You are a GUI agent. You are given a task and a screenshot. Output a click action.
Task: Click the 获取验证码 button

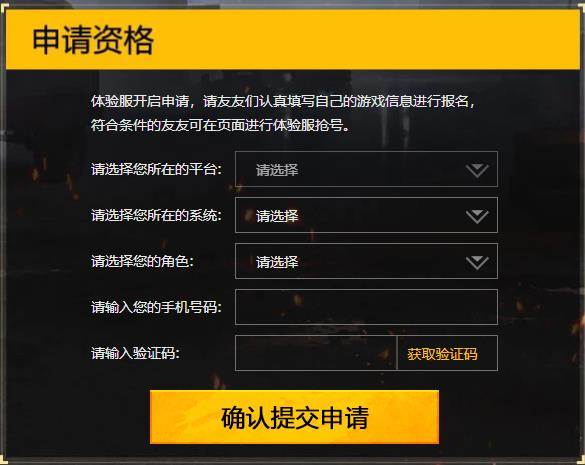(447, 353)
